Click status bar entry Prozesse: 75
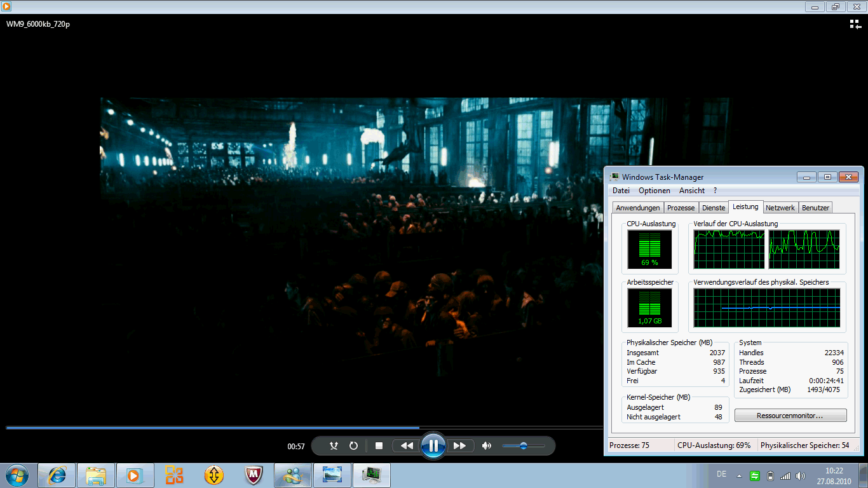868x488 pixels. [x=629, y=445]
